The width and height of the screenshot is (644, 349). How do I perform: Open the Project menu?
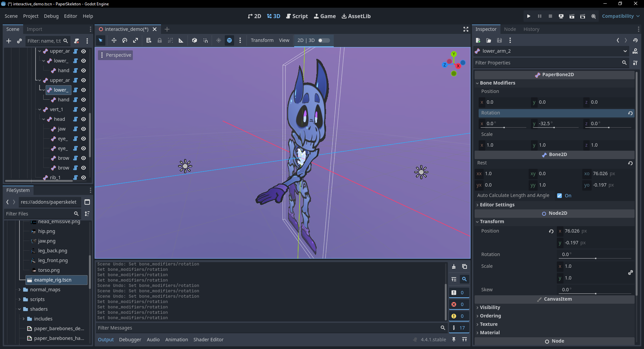coord(31,16)
